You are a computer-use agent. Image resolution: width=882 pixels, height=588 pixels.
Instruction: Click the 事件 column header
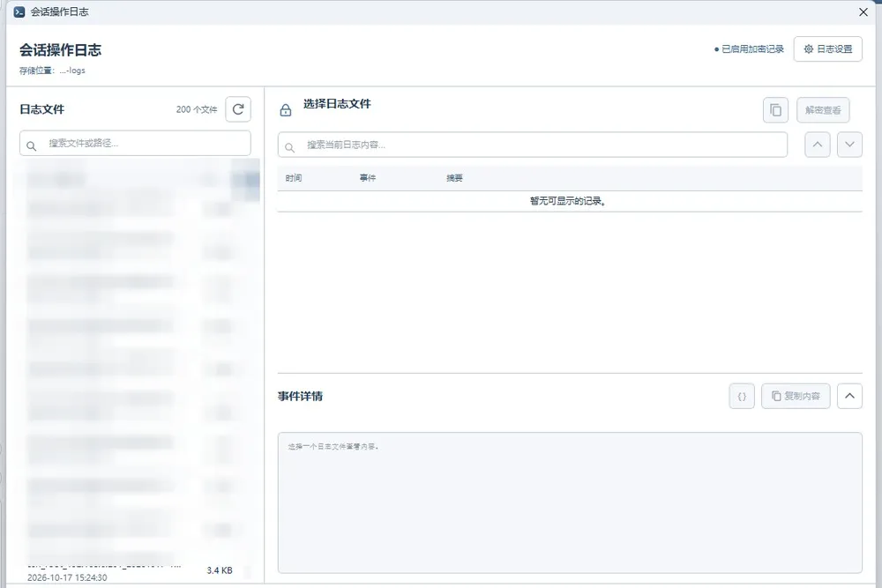click(367, 178)
